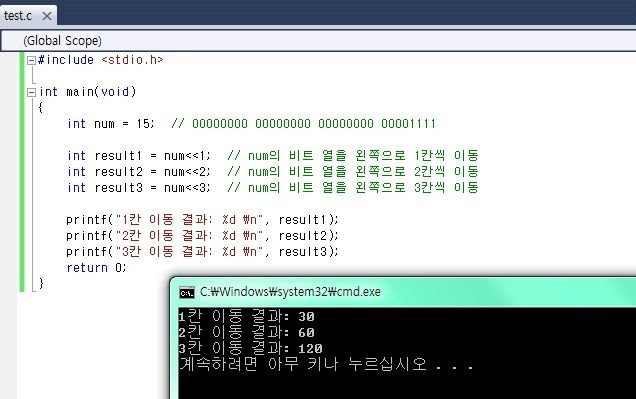
Task: Click the comment about shifting 3칸씩
Action: (353, 188)
